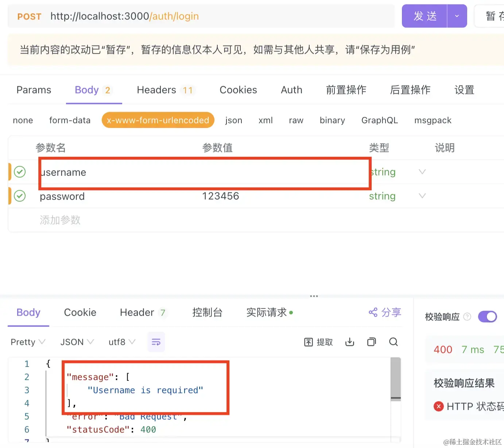Toggle word wrap in response viewer
Image resolution: width=504 pixels, height=448 pixels.
point(156,342)
